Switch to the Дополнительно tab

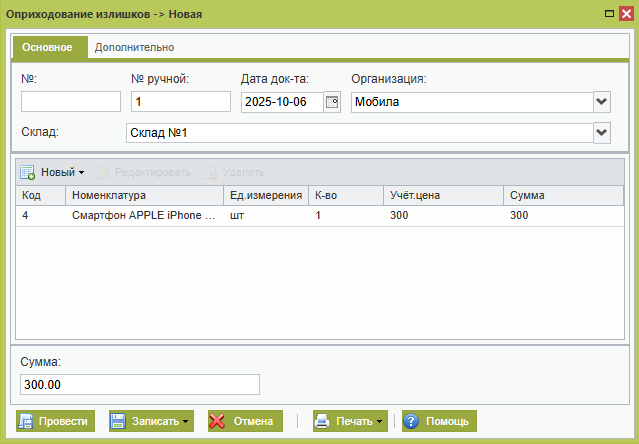(134, 47)
